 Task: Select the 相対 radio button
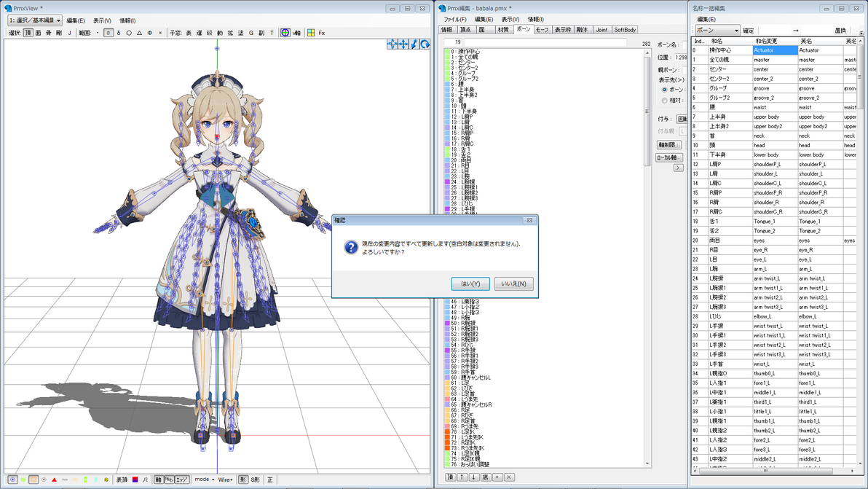click(x=664, y=101)
